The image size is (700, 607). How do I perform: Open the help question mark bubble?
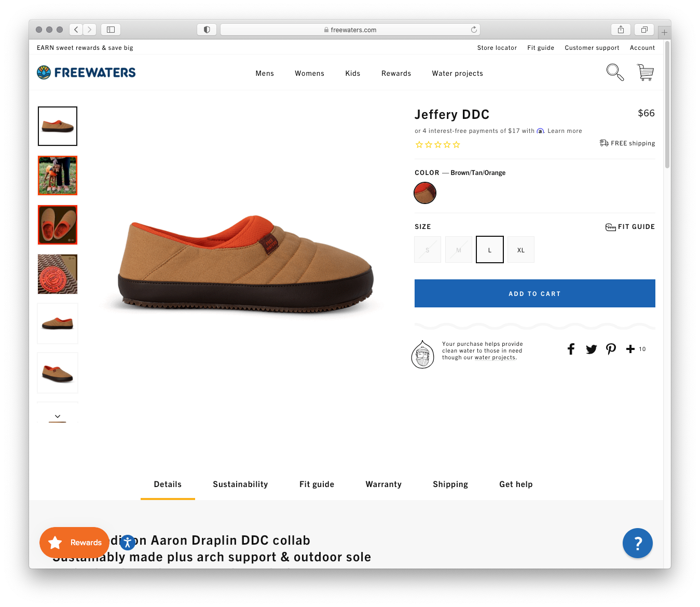638,543
